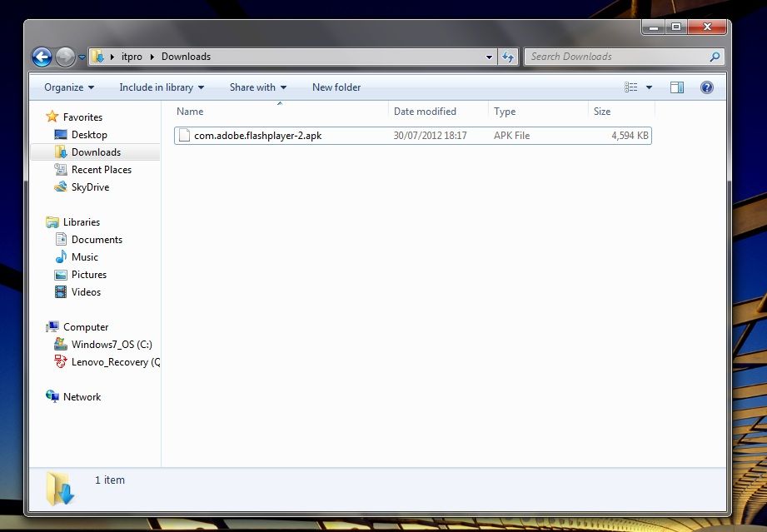This screenshot has width=767, height=532.
Task: Open the Pictures library
Action: pyautogui.click(x=89, y=275)
